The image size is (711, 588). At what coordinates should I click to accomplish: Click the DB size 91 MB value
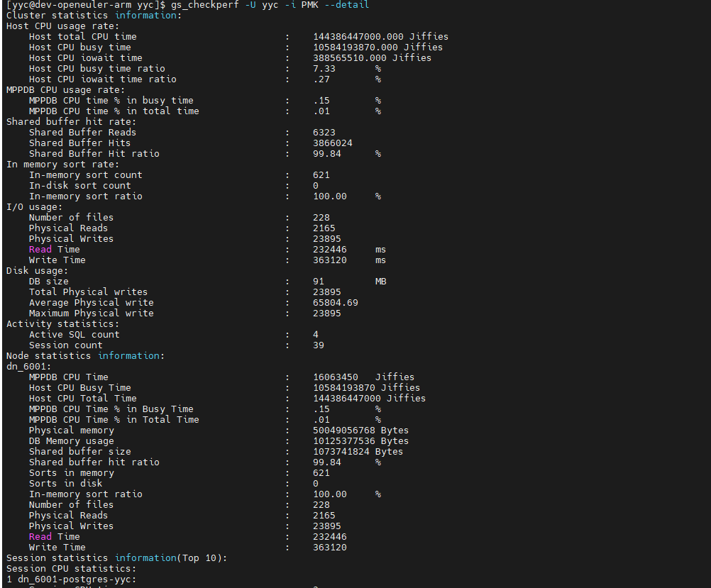tap(350, 282)
